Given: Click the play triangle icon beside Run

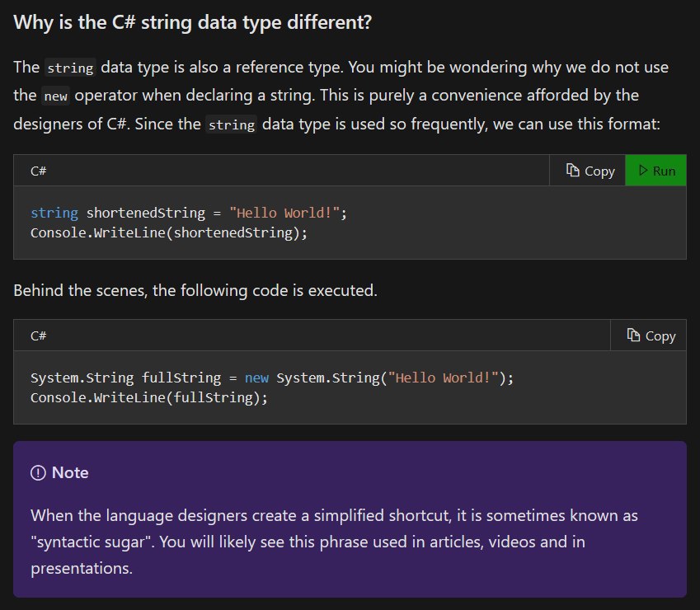Looking at the screenshot, I should (643, 170).
